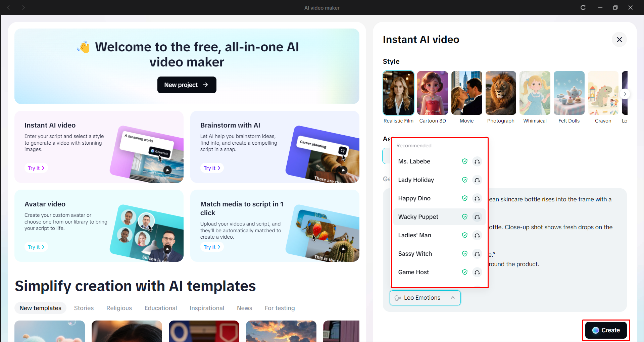Viewport: 644px width, 342px height.
Task: Refresh the AI video maker window
Action: click(583, 8)
